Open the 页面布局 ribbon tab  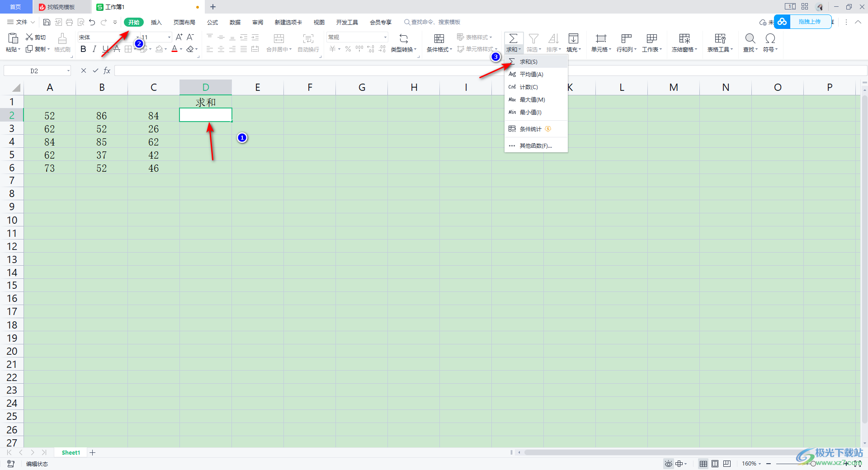coord(184,22)
